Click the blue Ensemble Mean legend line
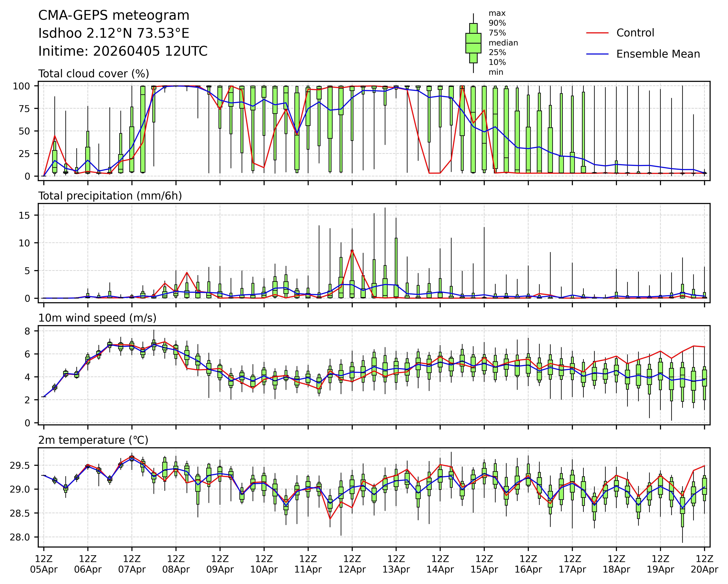728x584 pixels. click(x=597, y=54)
